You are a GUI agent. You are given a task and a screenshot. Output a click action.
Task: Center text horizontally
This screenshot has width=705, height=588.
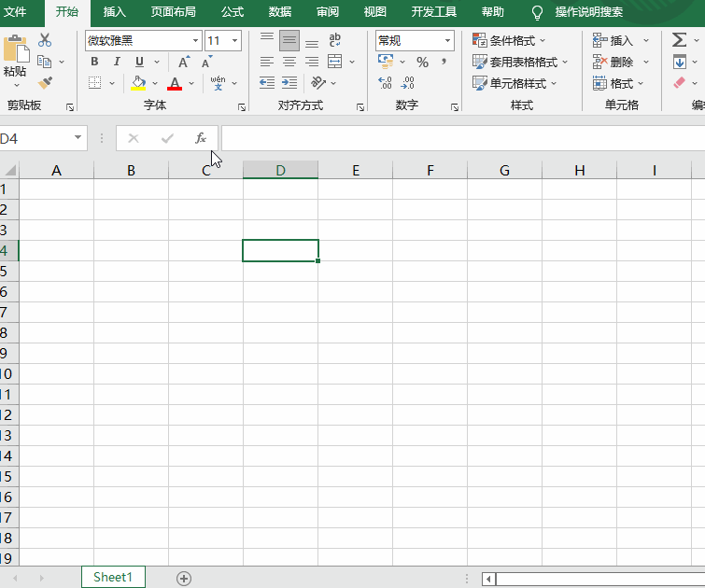(x=289, y=62)
